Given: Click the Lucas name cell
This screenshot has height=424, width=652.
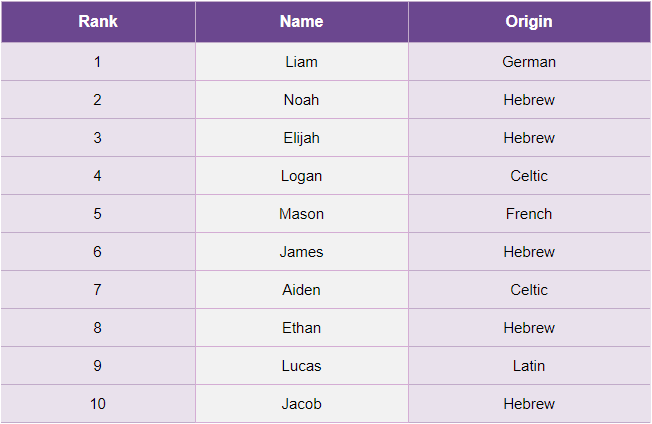Looking at the screenshot, I should pyautogui.click(x=301, y=366).
